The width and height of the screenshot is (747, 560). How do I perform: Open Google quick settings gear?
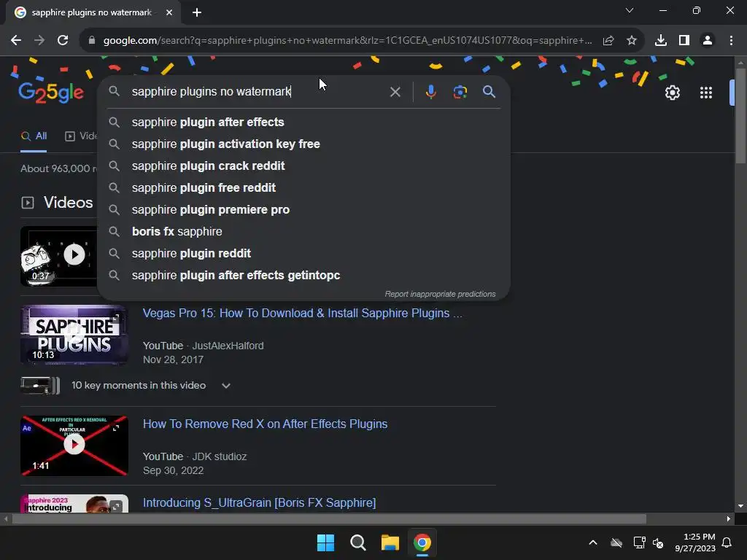click(672, 93)
